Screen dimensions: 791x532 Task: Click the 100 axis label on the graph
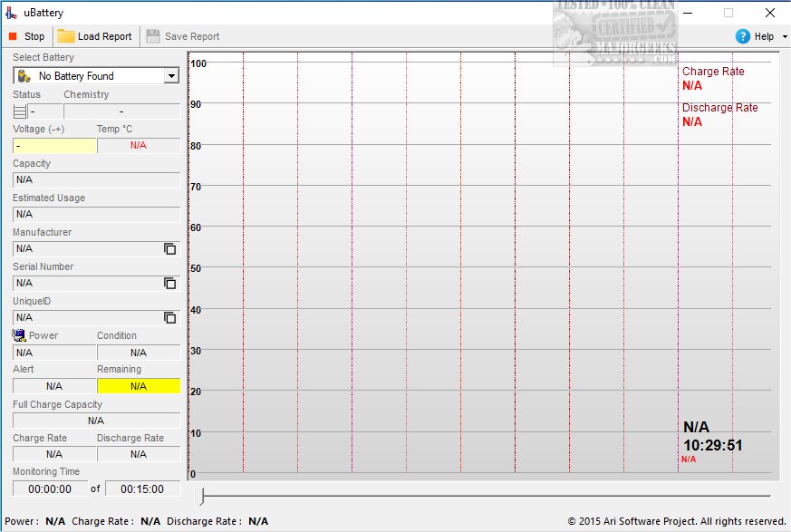(198, 63)
